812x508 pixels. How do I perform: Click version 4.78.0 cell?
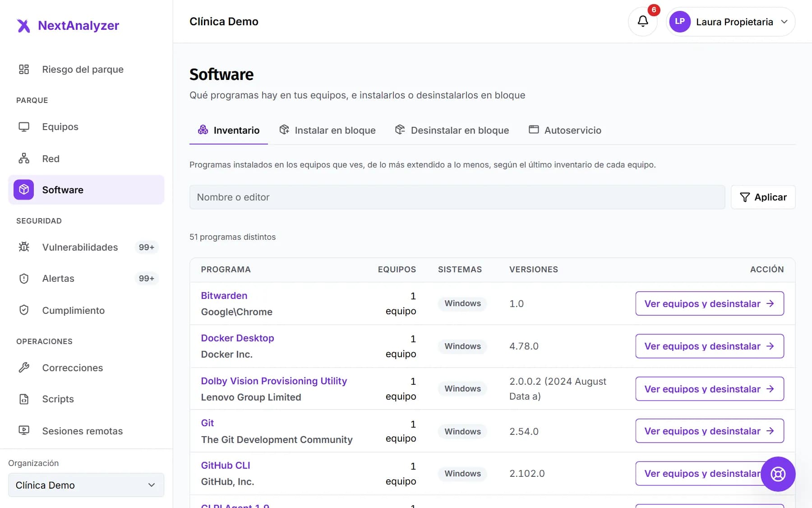(x=524, y=346)
